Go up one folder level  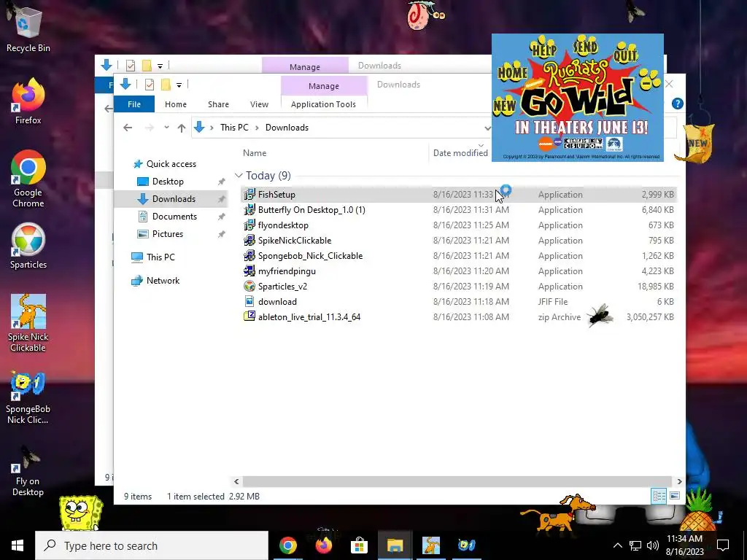coord(181,128)
